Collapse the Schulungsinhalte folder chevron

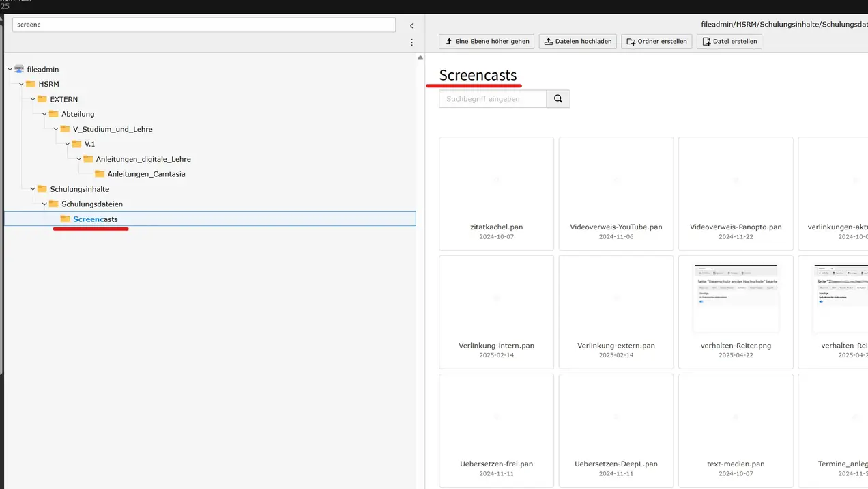33,189
